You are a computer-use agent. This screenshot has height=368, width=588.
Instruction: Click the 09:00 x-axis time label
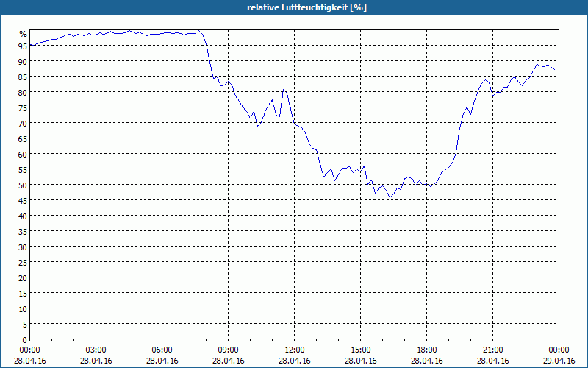pyautogui.click(x=228, y=350)
